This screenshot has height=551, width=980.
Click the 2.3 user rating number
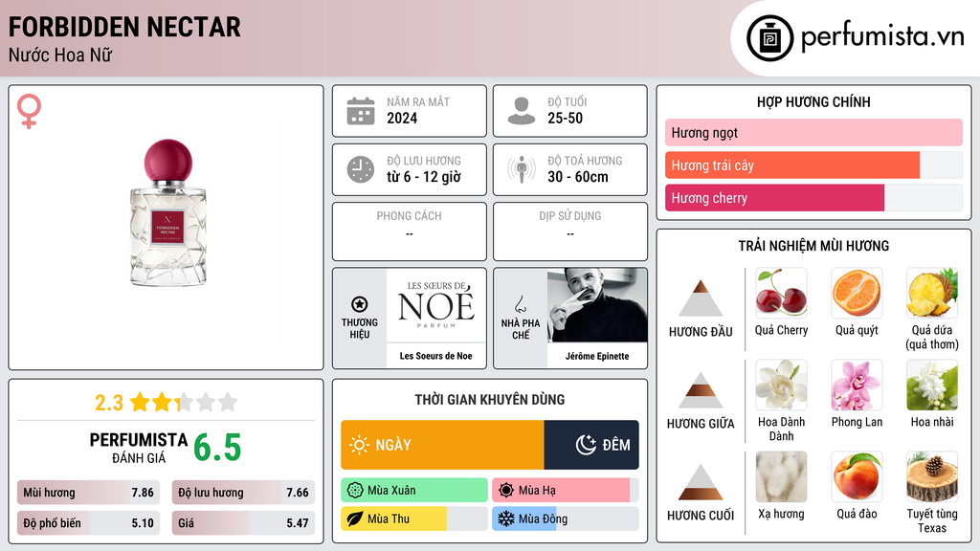pyautogui.click(x=109, y=403)
